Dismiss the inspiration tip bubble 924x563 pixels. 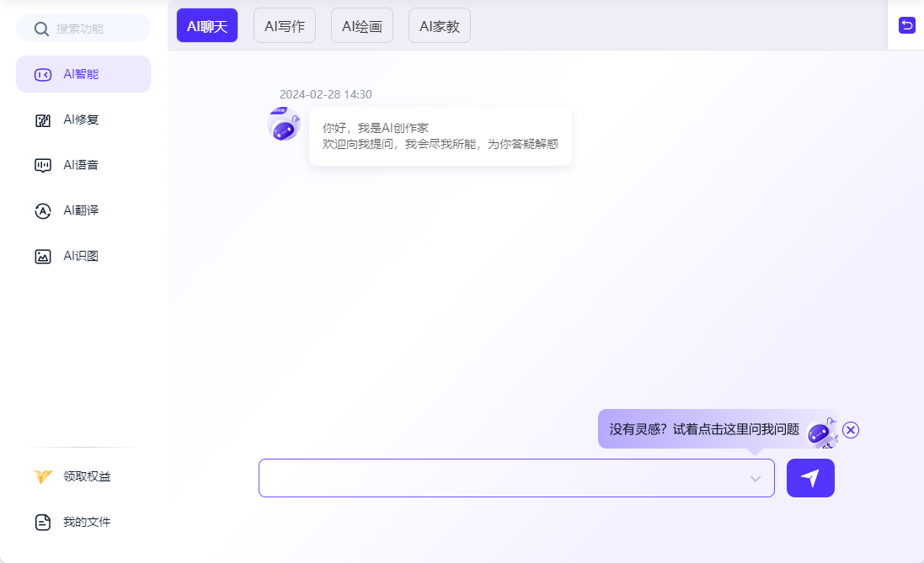coord(851,430)
